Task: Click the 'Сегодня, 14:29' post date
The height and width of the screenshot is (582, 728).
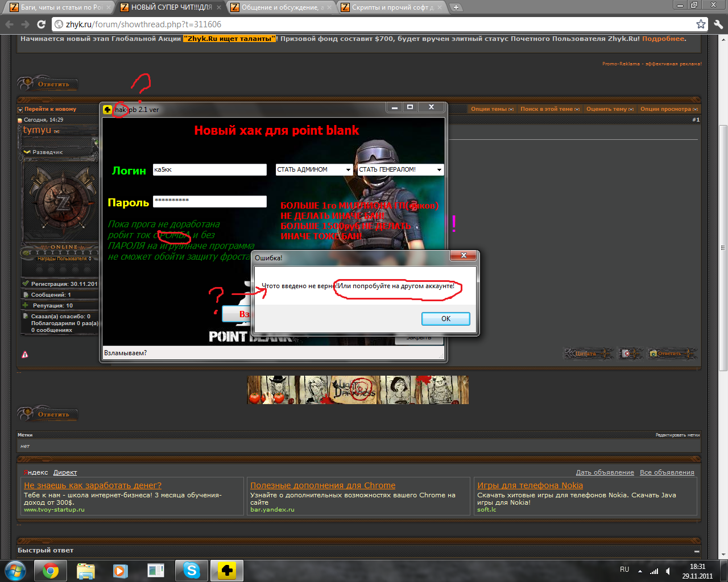Action: point(43,120)
